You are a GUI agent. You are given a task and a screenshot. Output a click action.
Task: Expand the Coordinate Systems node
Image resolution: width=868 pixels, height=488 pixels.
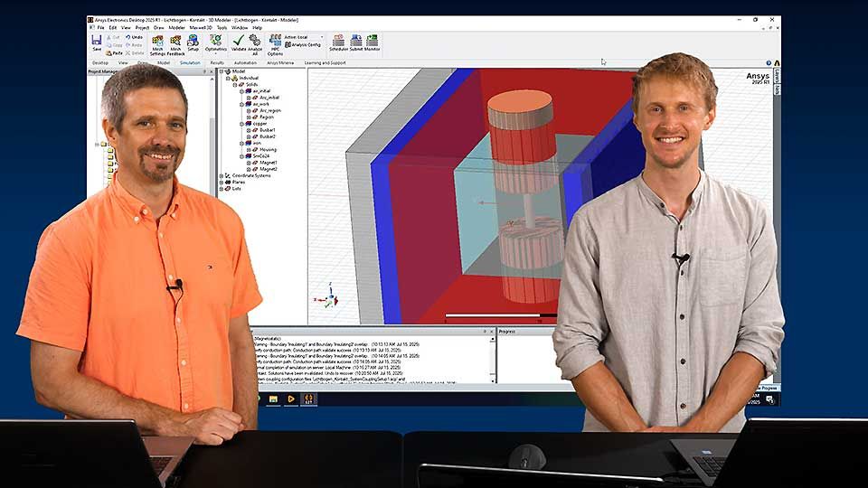coord(222,175)
